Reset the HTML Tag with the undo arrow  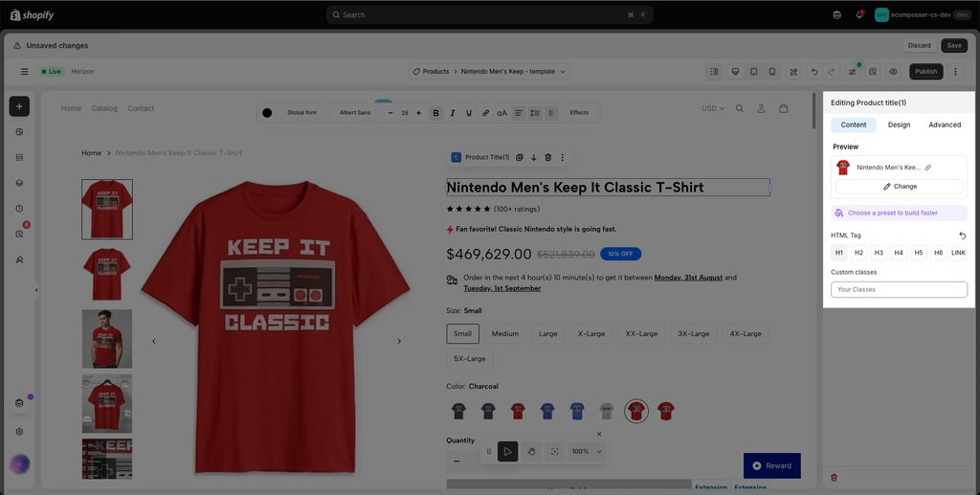click(963, 236)
